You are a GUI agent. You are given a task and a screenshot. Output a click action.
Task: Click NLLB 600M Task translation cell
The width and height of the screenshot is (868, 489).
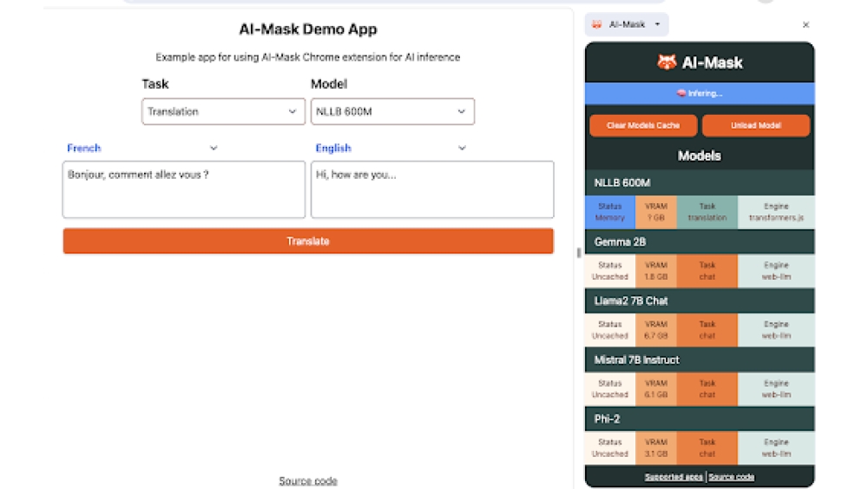[x=707, y=212]
